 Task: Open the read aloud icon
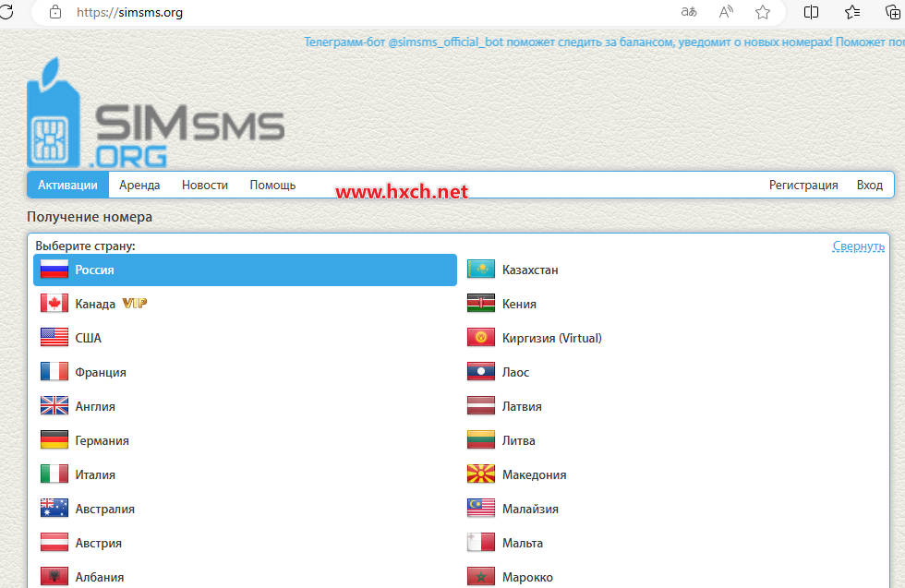pyautogui.click(x=726, y=12)
